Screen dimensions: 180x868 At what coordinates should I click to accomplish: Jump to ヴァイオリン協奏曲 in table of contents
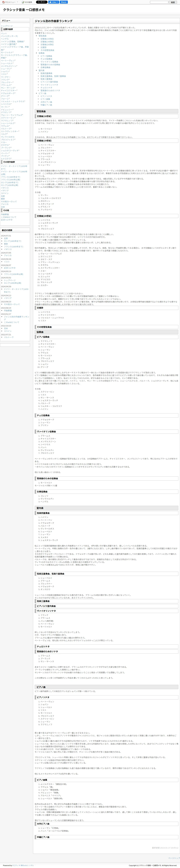tap(49, 62)
